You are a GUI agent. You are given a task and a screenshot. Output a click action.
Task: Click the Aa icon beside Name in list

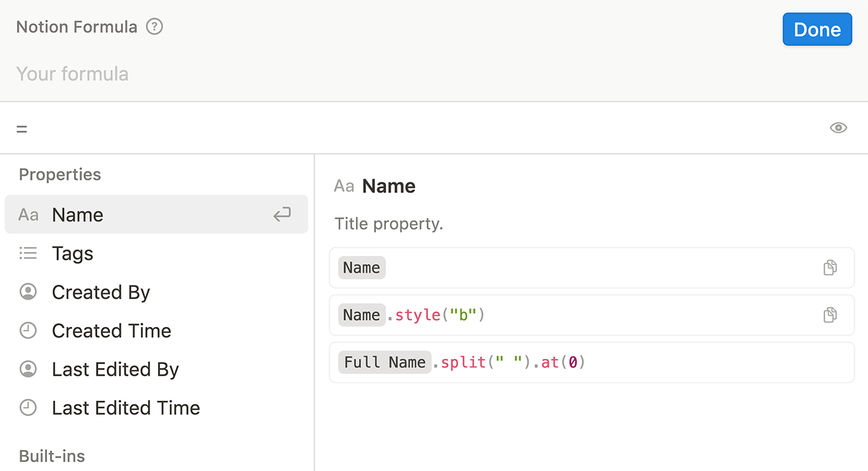tap(28, 215)
